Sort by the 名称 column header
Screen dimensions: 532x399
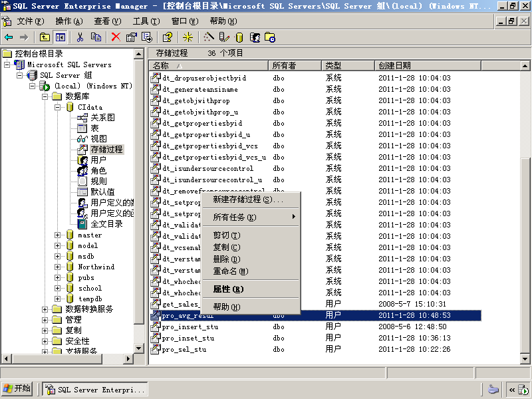[209, 65]
